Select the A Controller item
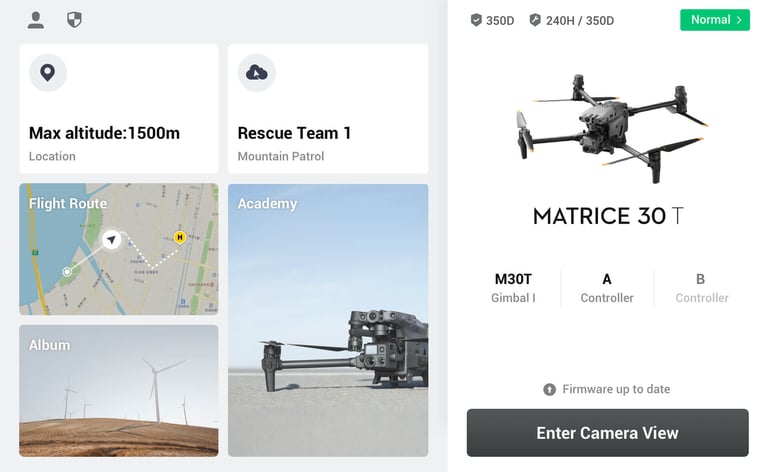Image resolution: width=768 pixels, height=472 pixels. click(x=607, y=288)
